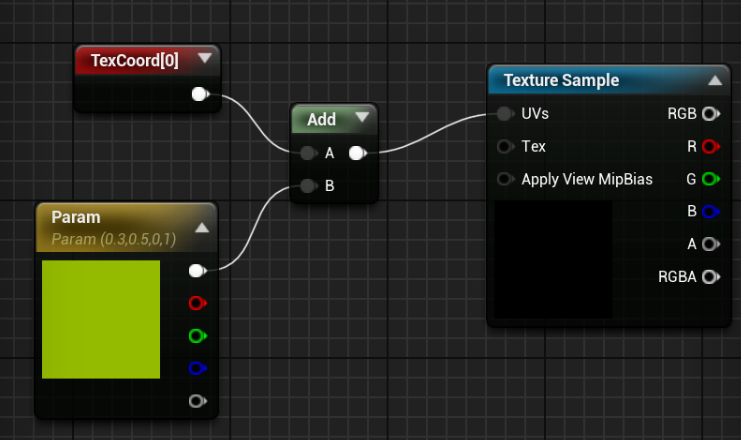Click the Param node white RGBA output pin
Screen dimensions: 741x440
(x=198, y=271)
